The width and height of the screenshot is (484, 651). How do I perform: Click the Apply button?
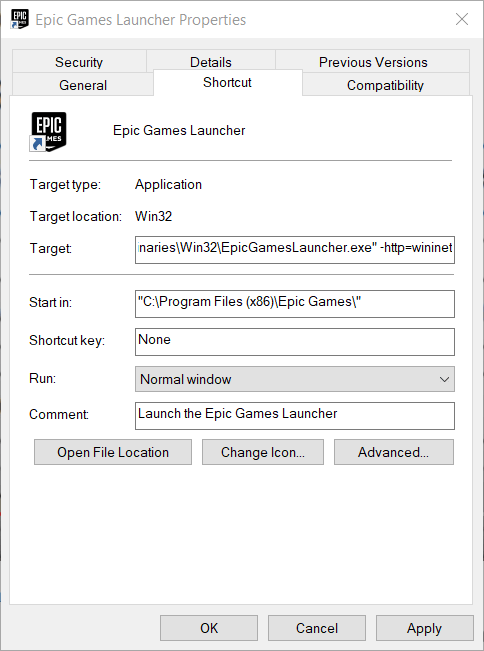point(425,628)
